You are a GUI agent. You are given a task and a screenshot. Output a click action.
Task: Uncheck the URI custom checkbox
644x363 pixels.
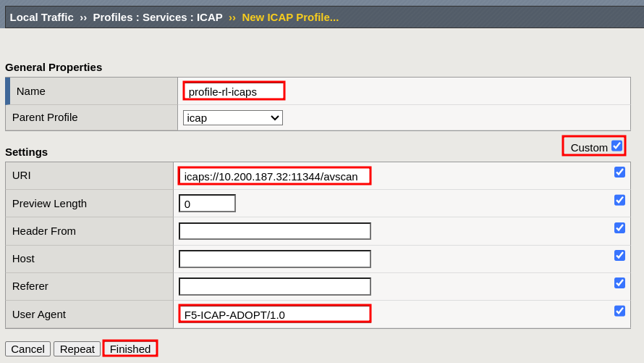click(x=619, y=172)
